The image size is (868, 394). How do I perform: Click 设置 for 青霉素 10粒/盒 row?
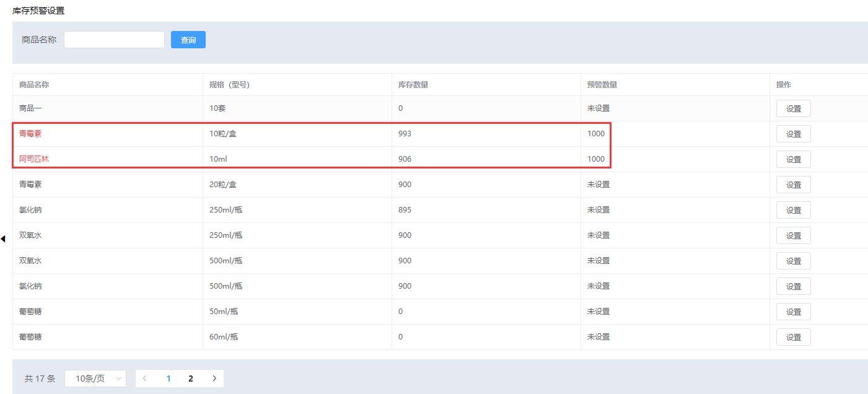pos(793,134)
